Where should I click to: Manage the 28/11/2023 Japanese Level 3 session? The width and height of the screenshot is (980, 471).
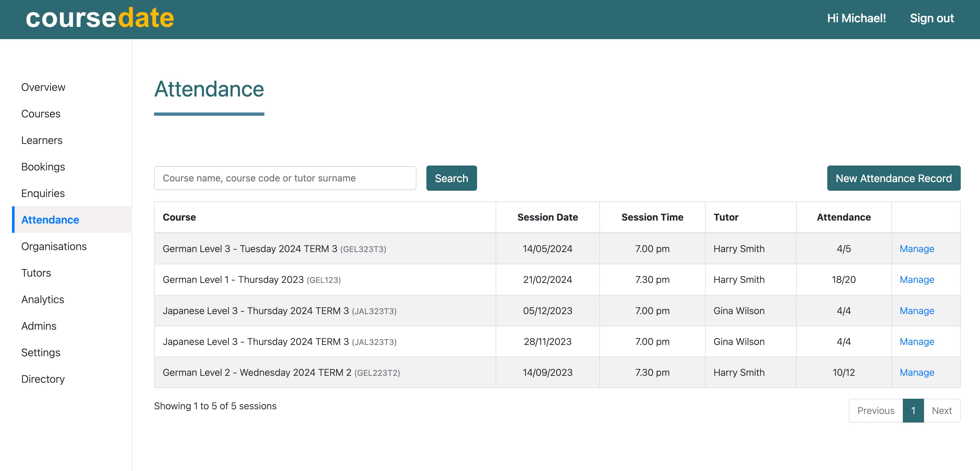pos(916,342)
